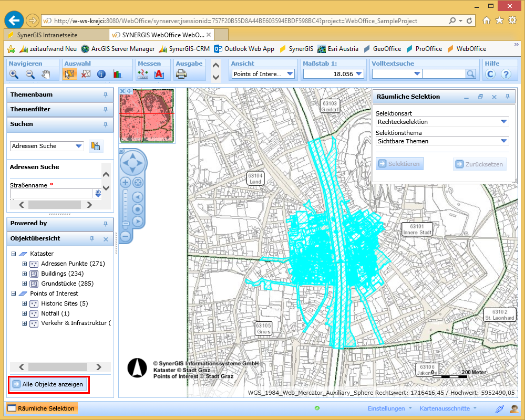
Task: Click the Alle Objekte anzeigen button
Action: [48, 384]
